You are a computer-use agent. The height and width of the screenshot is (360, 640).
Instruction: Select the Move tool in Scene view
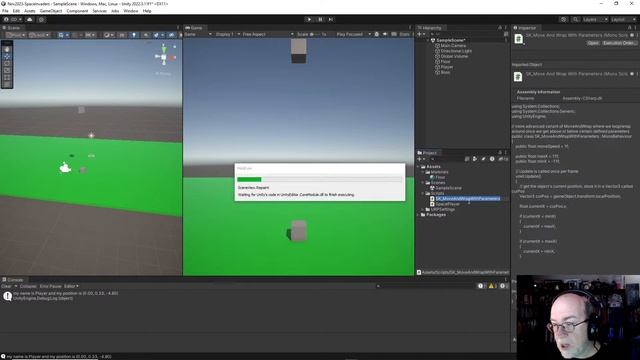tap(7, 56)
